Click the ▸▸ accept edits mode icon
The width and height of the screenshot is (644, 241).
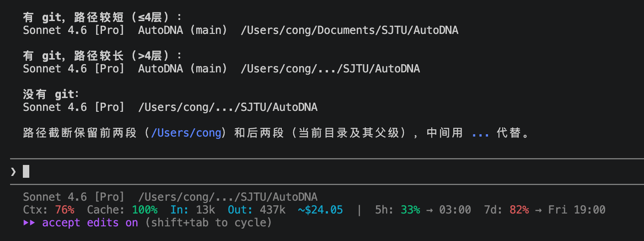click(x=29, y=223)
